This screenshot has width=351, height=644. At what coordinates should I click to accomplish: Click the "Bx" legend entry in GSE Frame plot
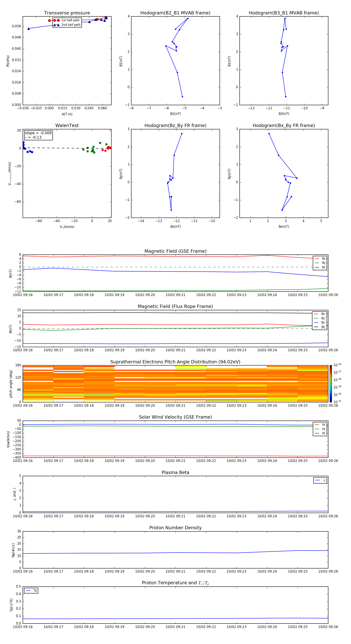click(x=320, y=259)
